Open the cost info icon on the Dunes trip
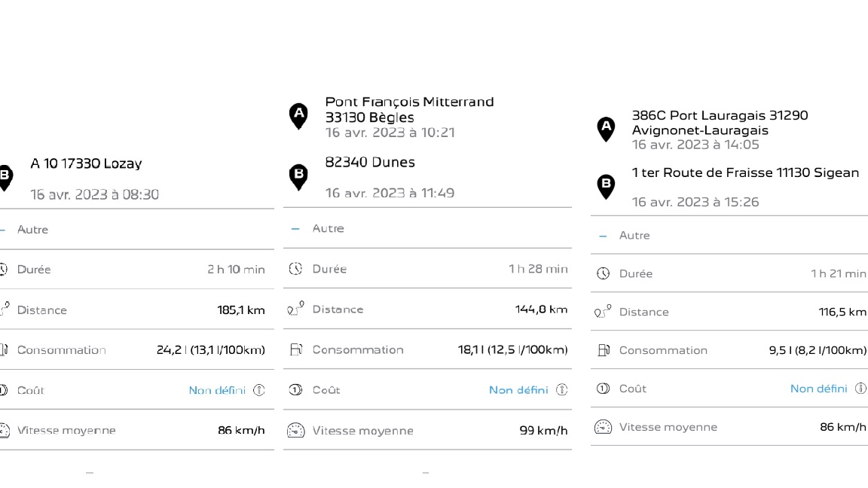 point(561,390)
